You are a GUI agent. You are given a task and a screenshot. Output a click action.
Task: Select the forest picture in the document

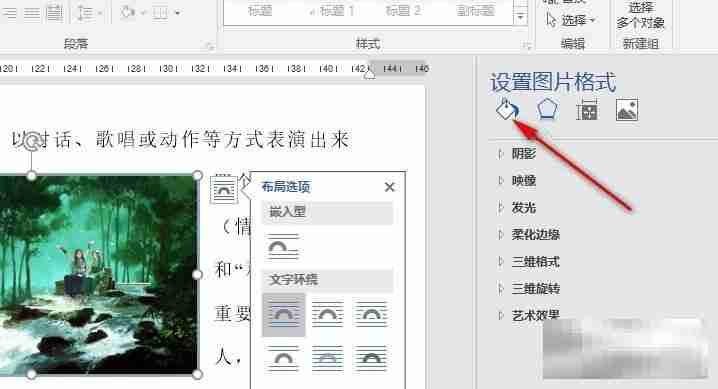(x=98, y=275)
